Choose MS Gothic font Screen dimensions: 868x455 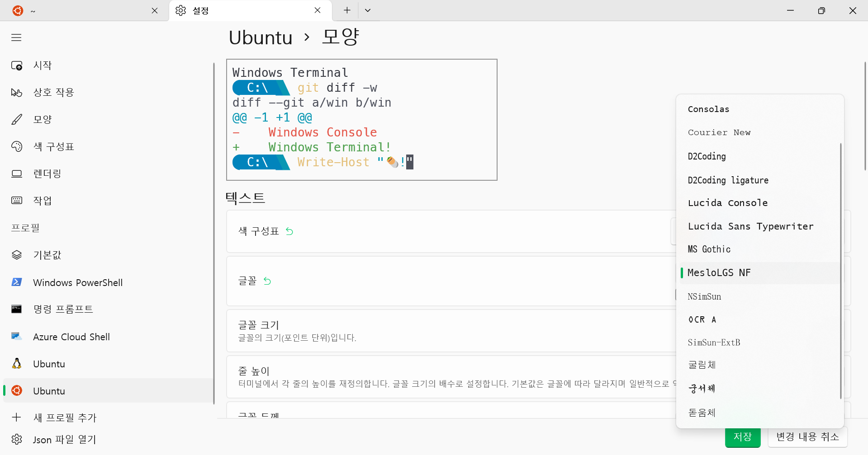pos(760,249)
